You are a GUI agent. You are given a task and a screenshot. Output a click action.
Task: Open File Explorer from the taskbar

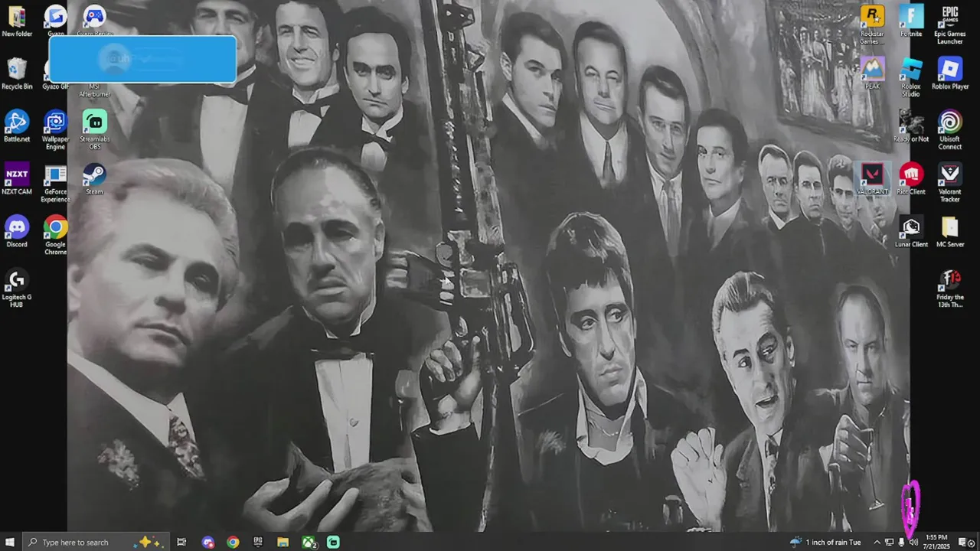(x=283, y=542)
